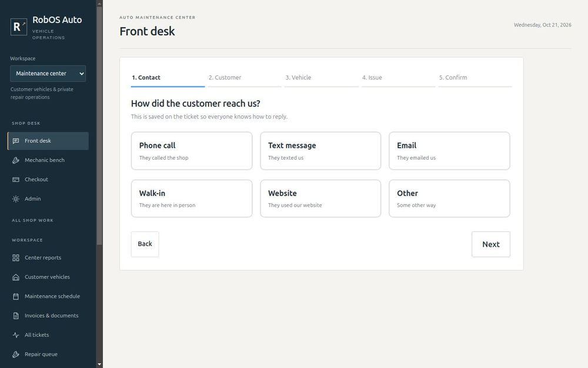Open the Admin section
Image resolution: width=588 pixels, height=368 pixels.
point(48,199)
